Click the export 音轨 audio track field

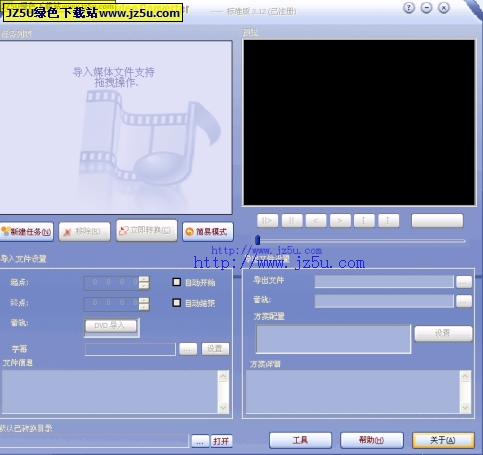(384, 301)
